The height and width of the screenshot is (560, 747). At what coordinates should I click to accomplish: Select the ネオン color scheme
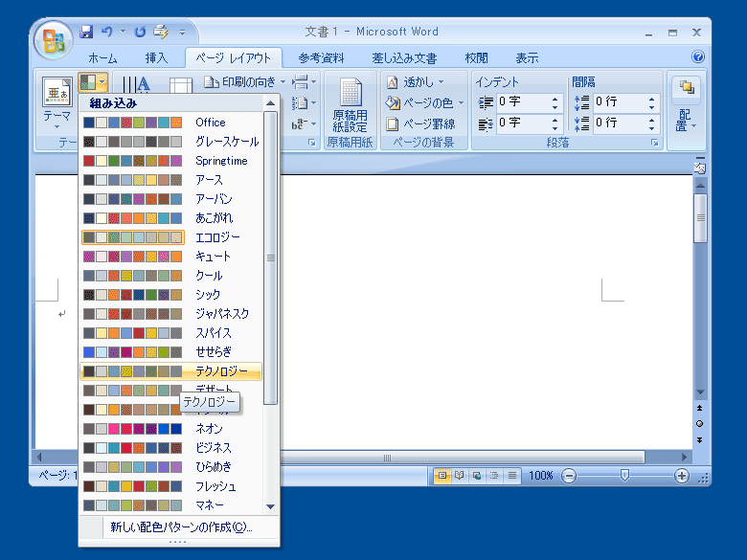[171, 429]
